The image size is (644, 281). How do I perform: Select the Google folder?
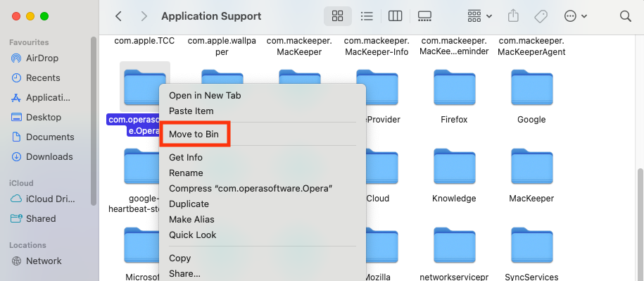click(531, 87)
